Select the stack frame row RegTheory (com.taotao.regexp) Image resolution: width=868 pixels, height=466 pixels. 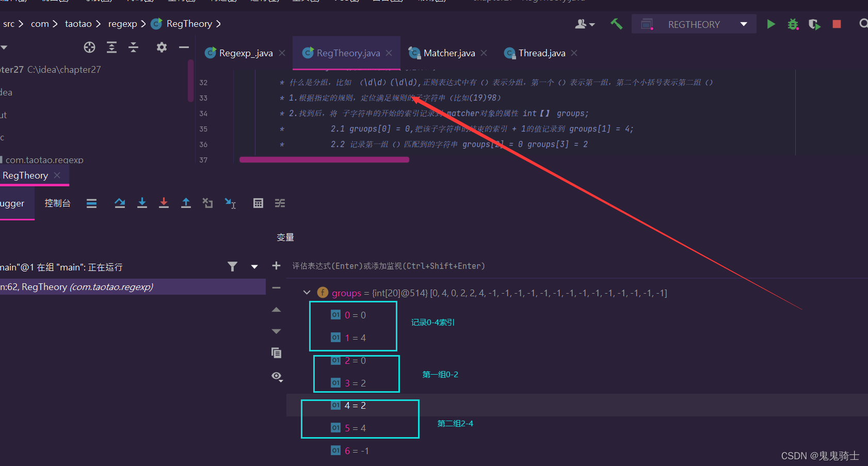coord(133,287)
